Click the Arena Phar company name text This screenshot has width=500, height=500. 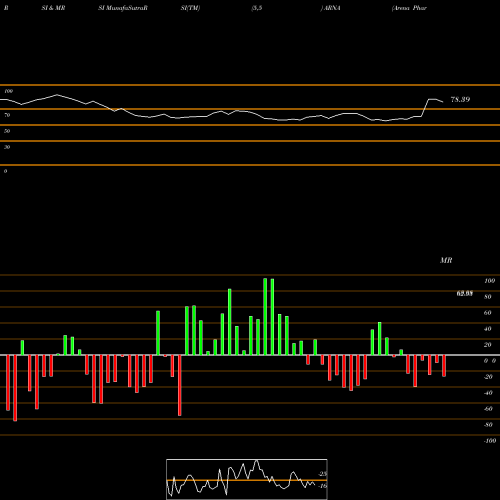[x=409, y=8]
